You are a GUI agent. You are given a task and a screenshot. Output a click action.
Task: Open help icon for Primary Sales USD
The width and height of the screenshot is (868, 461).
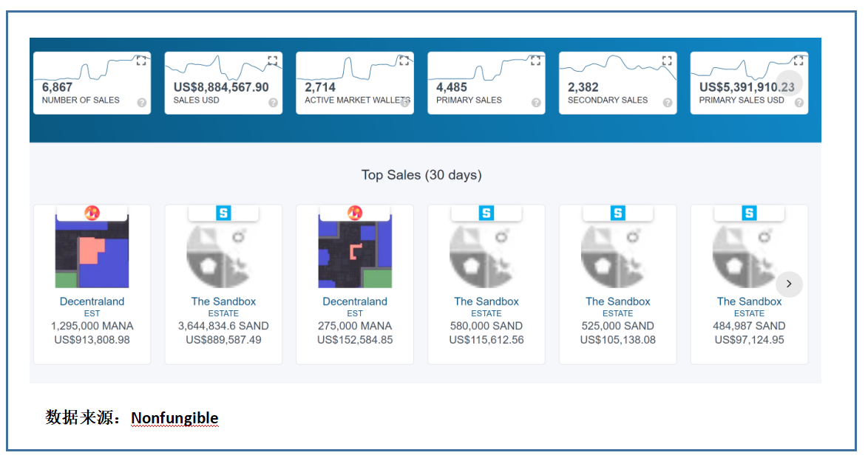coord(799,103)
